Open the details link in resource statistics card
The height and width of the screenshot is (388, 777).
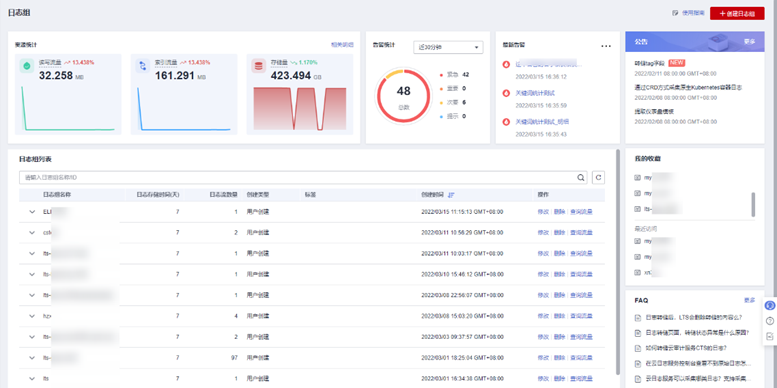[342, 45]
